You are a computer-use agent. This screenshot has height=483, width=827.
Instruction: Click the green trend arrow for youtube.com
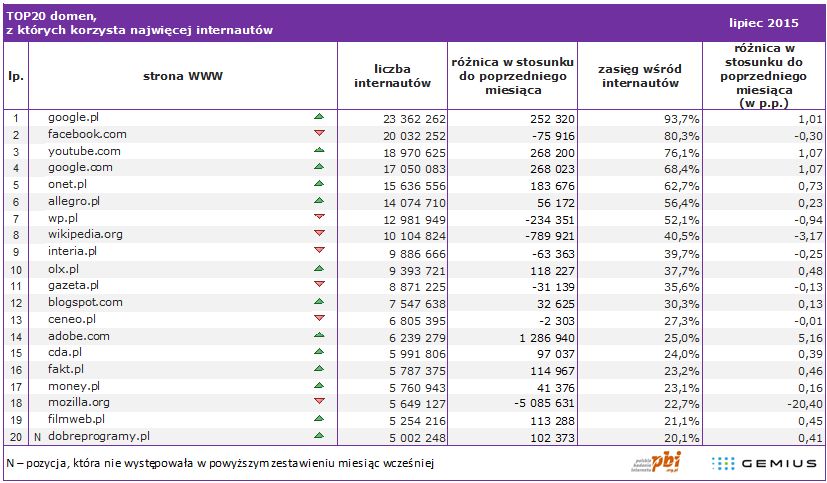click(319, 151)
